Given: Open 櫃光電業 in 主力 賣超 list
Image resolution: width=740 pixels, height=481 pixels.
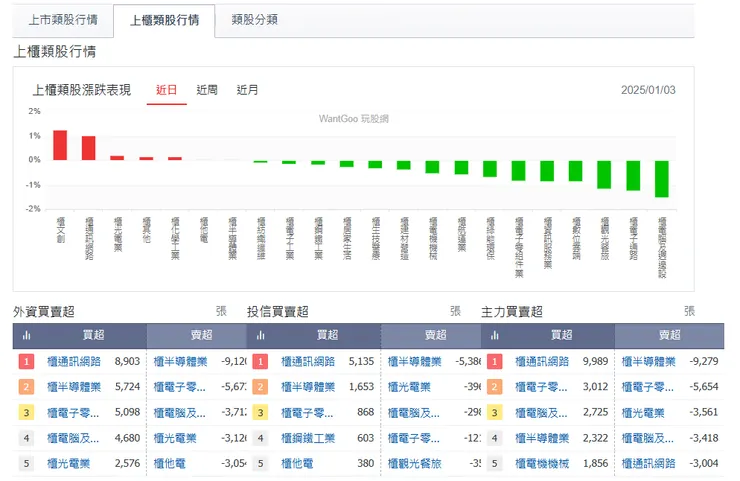Looking at the screenshot, I should (643, 413).
